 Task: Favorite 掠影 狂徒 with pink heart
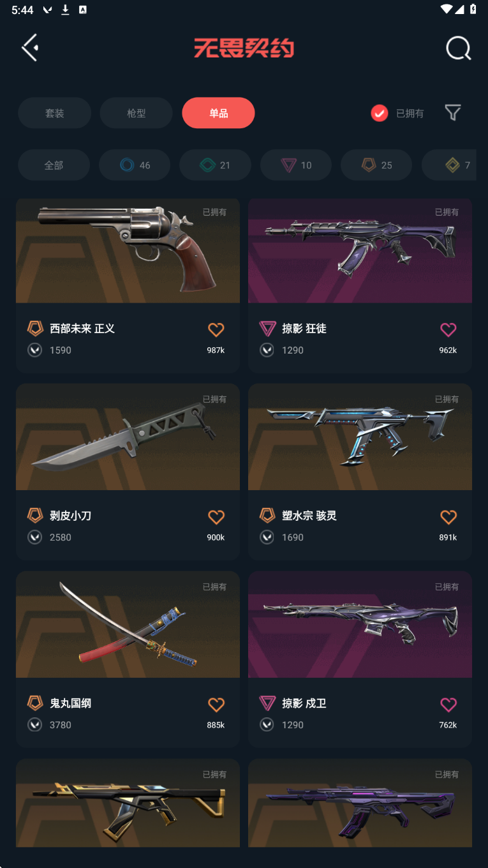pyautogui.click(x=448, y=329)
